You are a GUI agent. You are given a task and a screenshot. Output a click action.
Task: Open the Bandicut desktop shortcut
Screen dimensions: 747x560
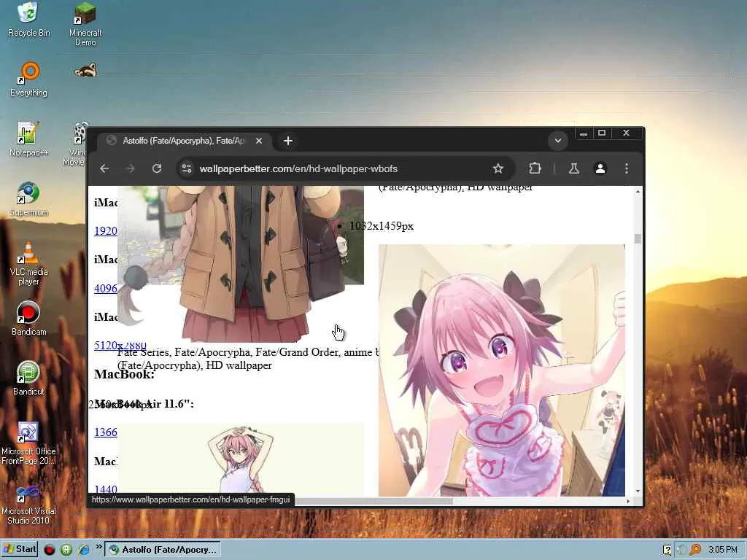click(28, 378)
